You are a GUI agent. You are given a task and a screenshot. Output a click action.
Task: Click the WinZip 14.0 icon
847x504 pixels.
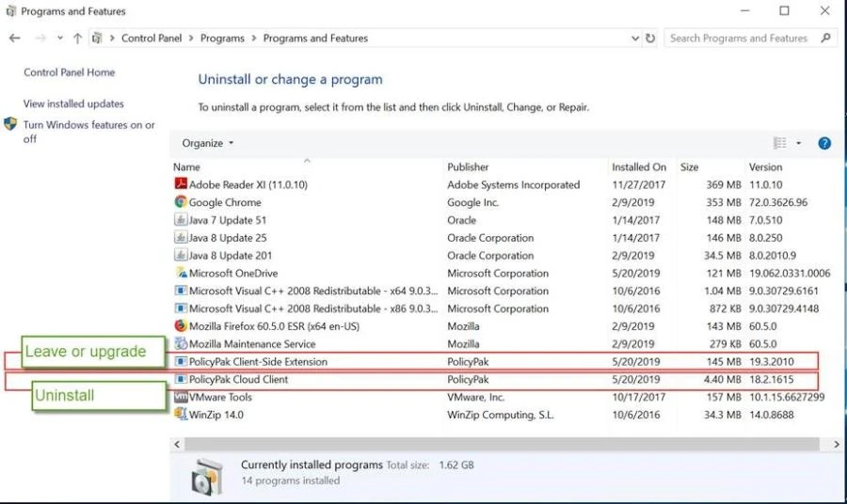tap(181, 415)
